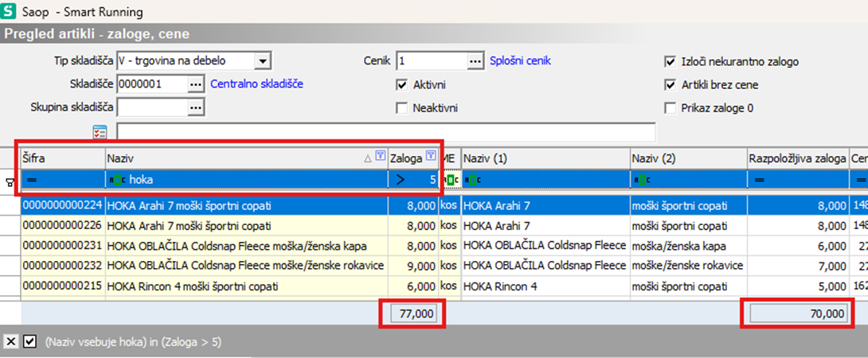
Task: Click into the empty Skupina skladišča field
Action: [x=152, y=107]
